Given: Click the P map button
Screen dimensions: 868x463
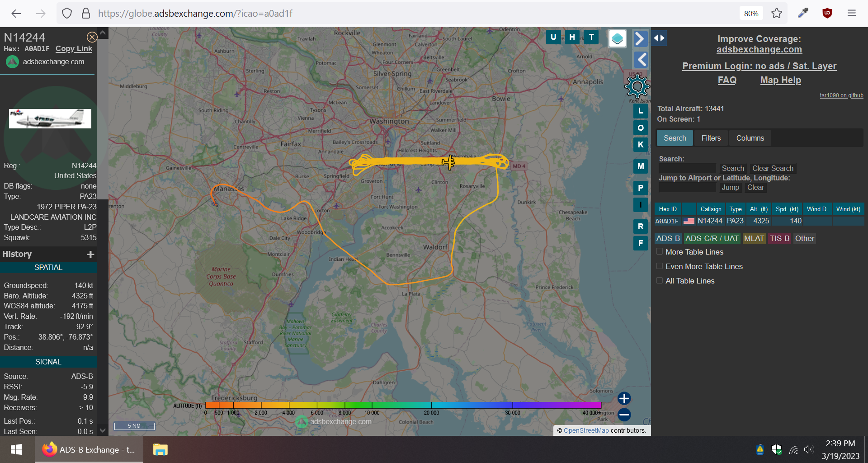Looking at the screenshot, I should (x=641, y=188).
